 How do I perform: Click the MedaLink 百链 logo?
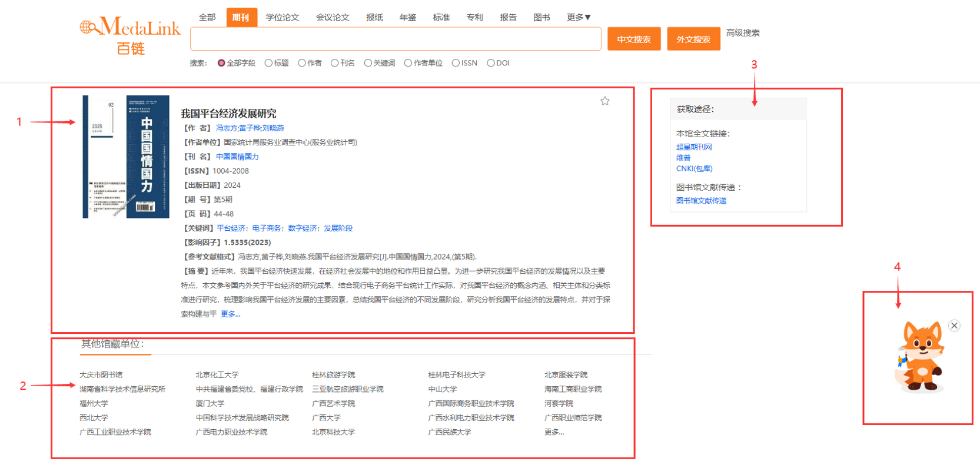pyautogui.click(x=130, y=35)
